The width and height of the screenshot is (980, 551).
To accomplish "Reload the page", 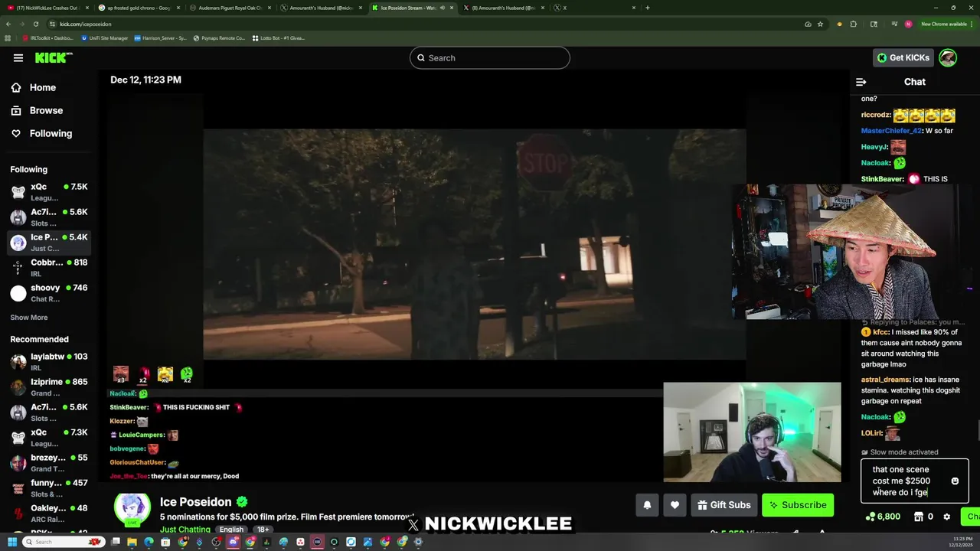I will (35, 24).
